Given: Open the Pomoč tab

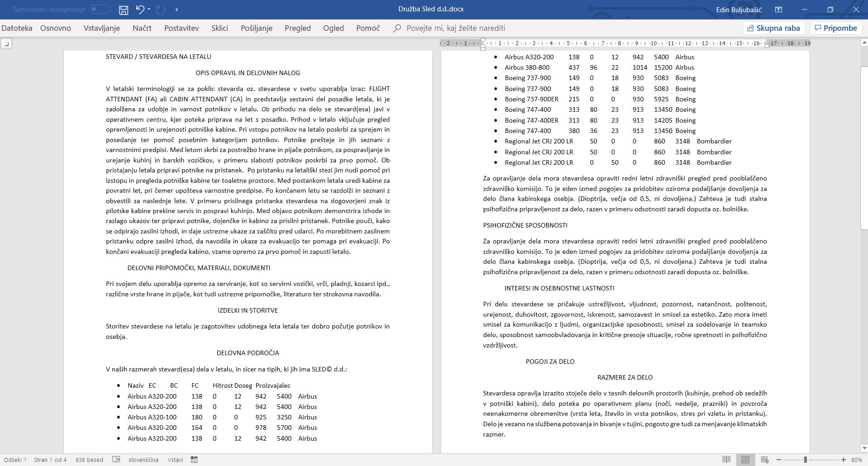Looking at the screenshot, I should point(368,28).
